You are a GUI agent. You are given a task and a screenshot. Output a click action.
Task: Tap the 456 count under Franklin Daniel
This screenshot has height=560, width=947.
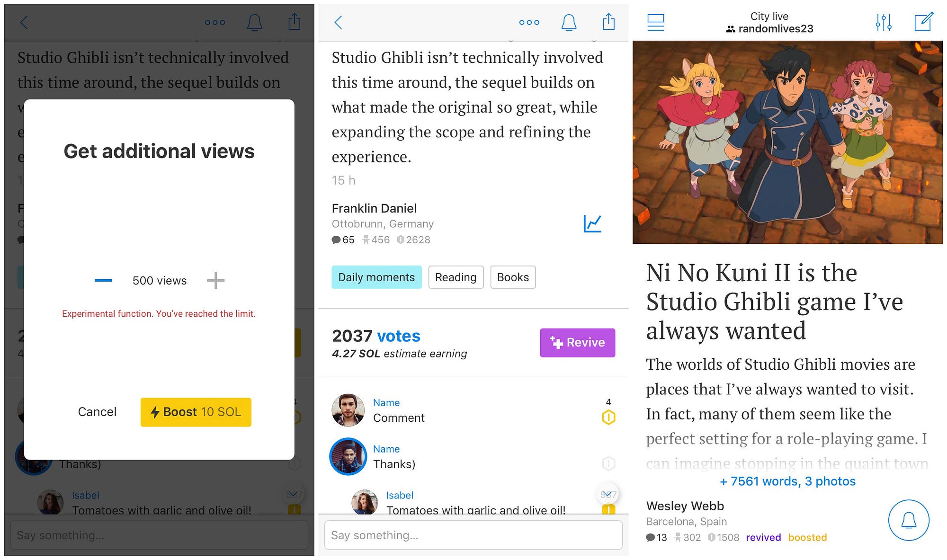376,240
